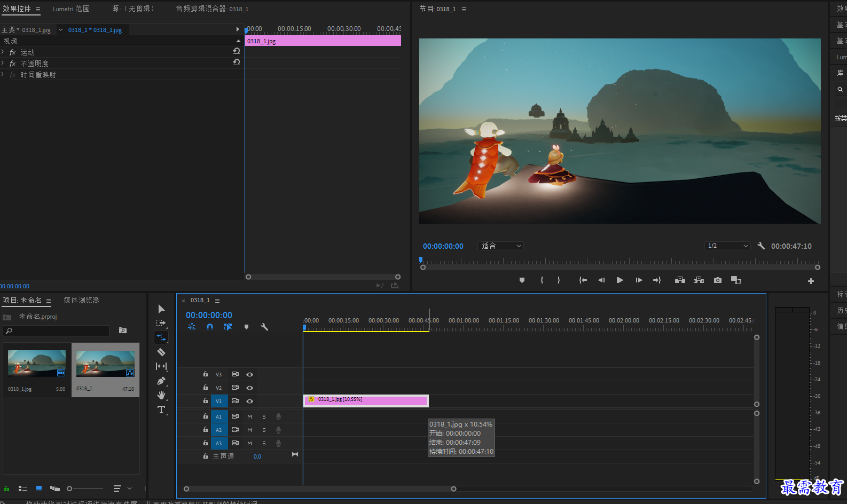This screenshot has height=504, width=847.
Task: Select the Slip tool
Action: pyautogui.click(x=161, y=366)
